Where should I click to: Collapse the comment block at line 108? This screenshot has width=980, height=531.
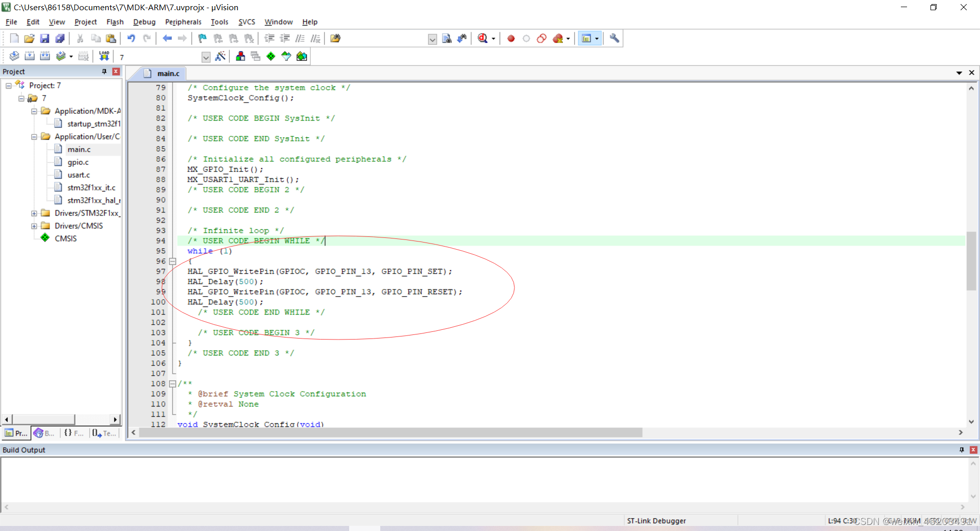point(173,384)
